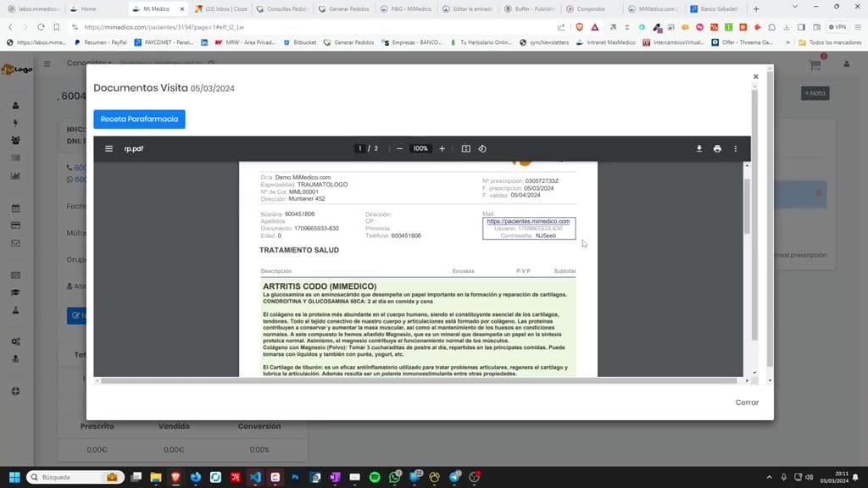Click the browser address bar URL
Screen dimensions: 868x488
coord(164,26)
